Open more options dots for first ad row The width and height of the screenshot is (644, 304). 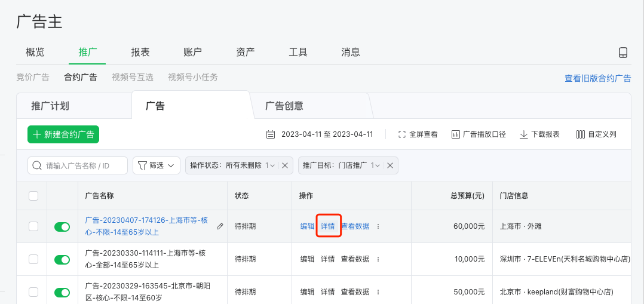click(378, 226)
